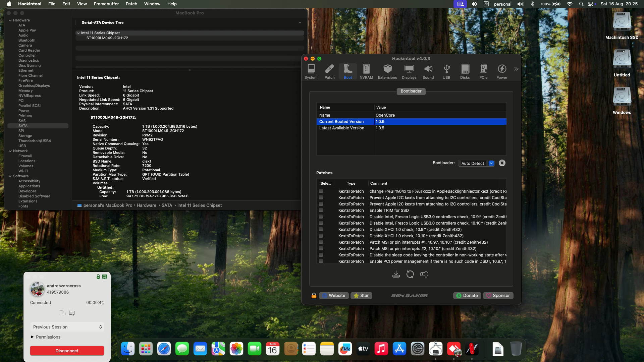
Task: Show more Hackintool toolbar items via overflow chevron
Action: 516,69
